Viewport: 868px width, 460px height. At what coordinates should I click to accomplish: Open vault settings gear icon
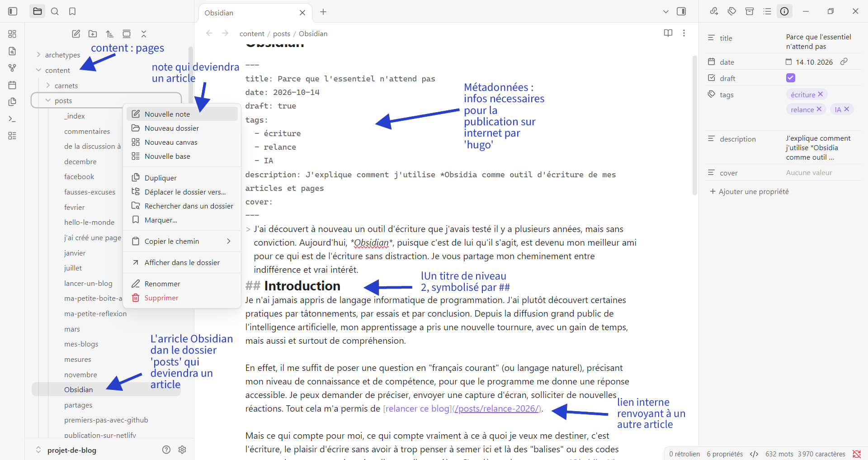click(182, 450)
